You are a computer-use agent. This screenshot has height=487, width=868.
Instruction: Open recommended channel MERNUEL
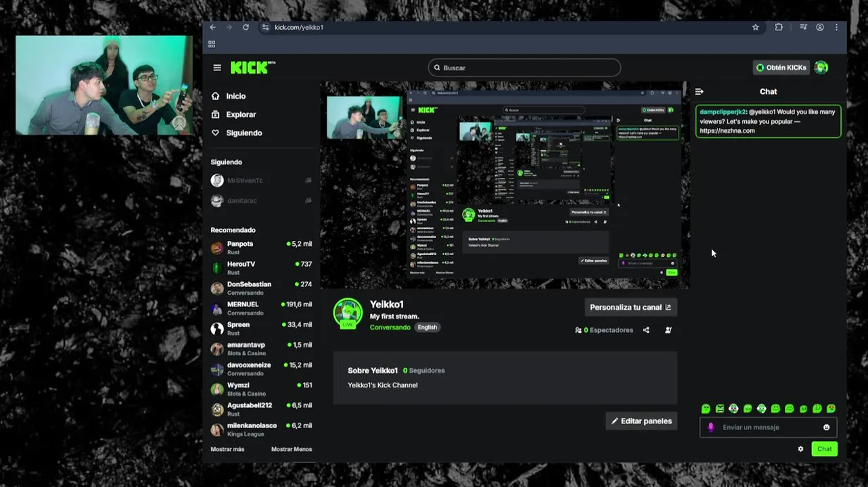261,308
